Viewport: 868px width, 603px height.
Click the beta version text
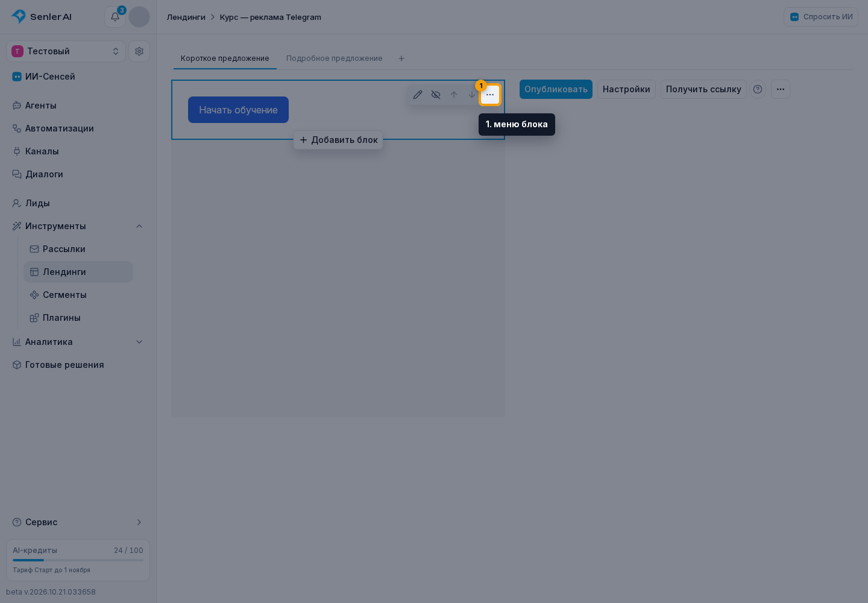(x=51, y=592)
